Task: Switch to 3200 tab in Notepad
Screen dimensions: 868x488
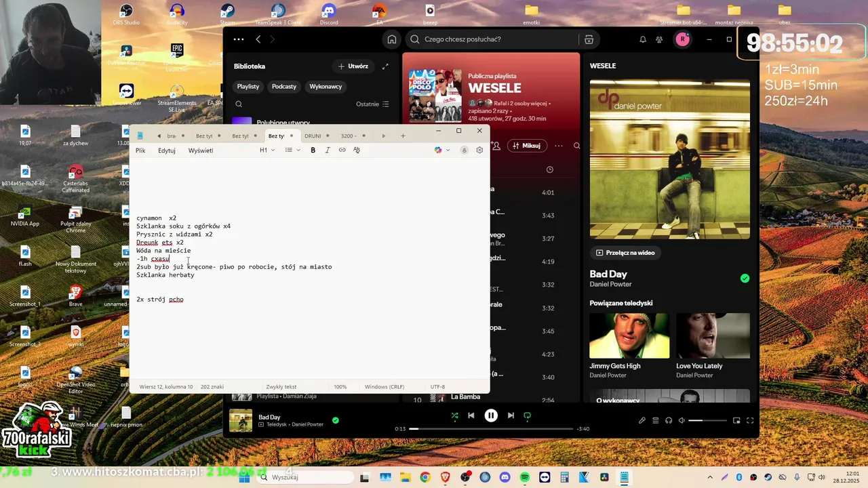Action: tap(353, 136)
